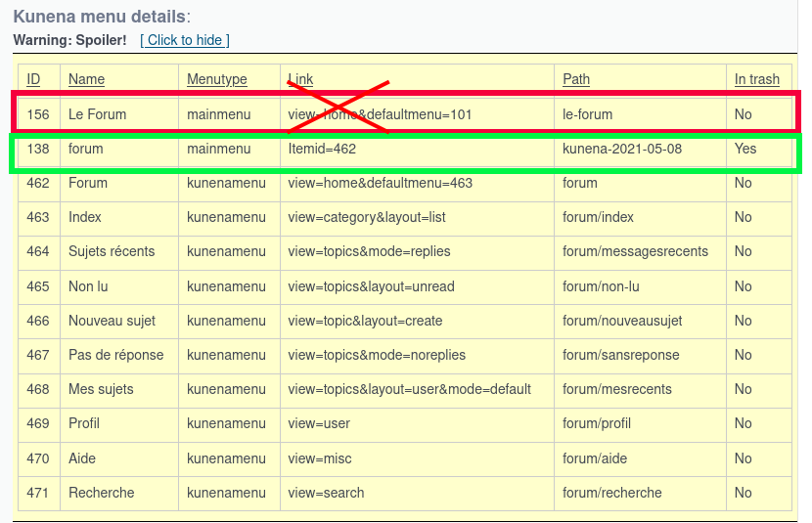Select the 'Profil' row name
Image resolution: width=812 pixels, height=523 pixels.
pyautogui.click(x=84, y=423)
